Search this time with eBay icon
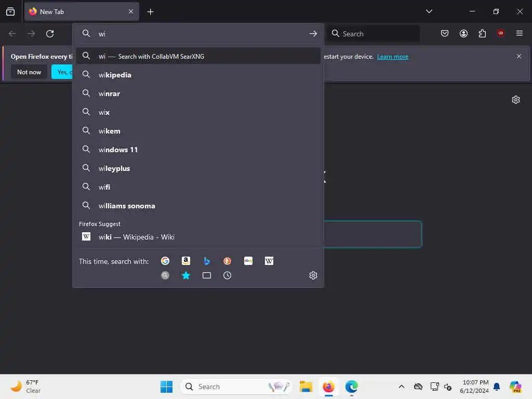The width and height of the screenshot is (532, 399). (x=248, y=261)
